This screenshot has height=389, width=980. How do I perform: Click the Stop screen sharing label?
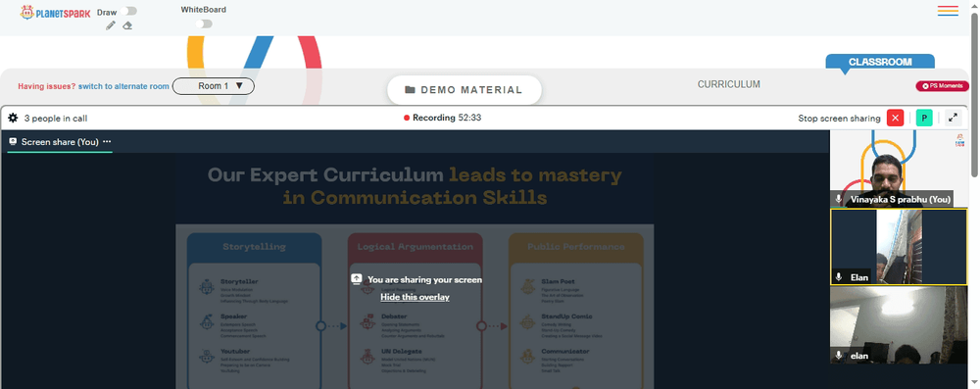(839, 119)
